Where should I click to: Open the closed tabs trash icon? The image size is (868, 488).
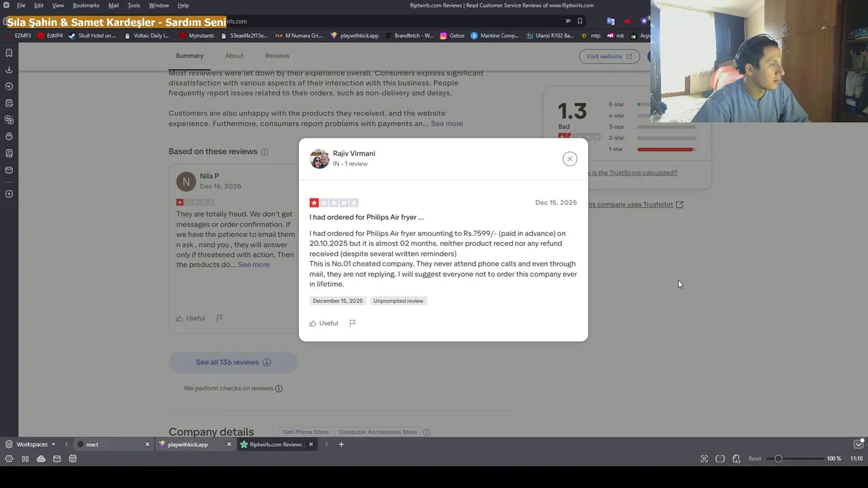click(x=859, y=445)
